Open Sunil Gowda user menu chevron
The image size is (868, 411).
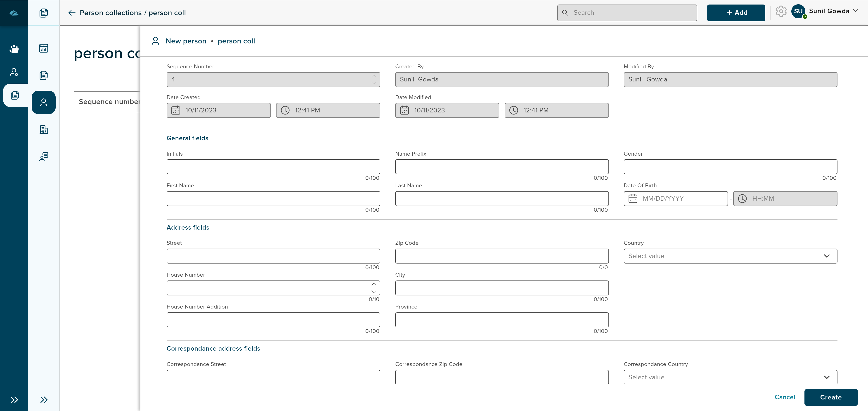point(856,11)
